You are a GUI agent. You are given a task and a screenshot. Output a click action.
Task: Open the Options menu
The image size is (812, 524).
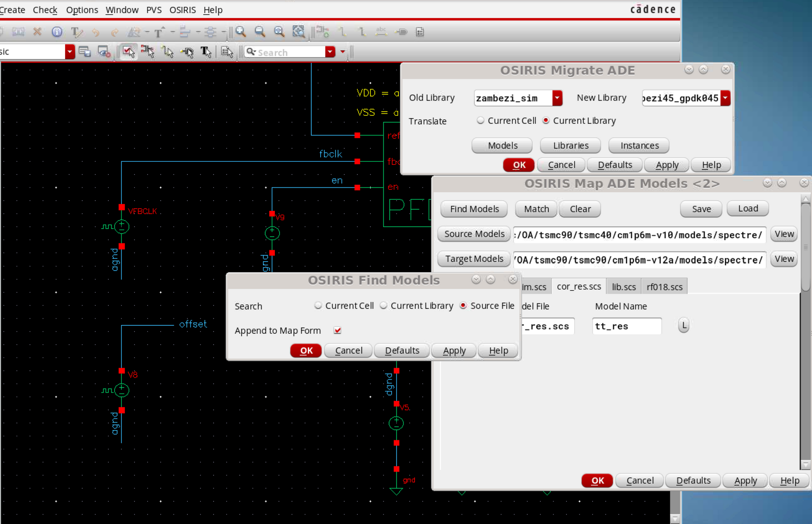(x=82, y=10)
